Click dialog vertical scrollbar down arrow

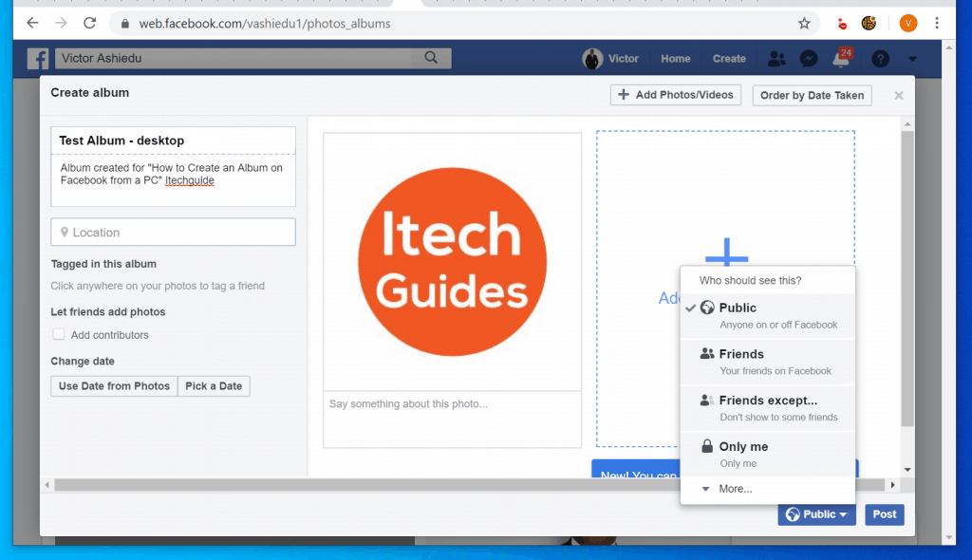[x=907, y=470]
